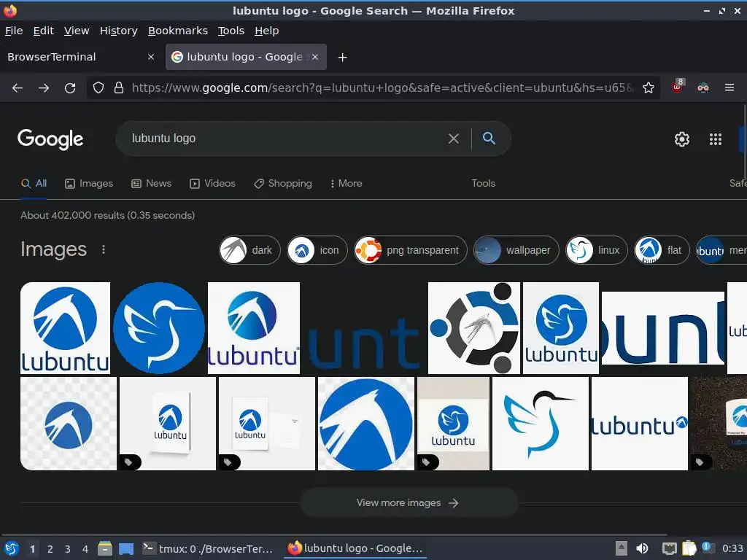
Task: Open the removable media tray icon
Action: [x=622, y=548]
